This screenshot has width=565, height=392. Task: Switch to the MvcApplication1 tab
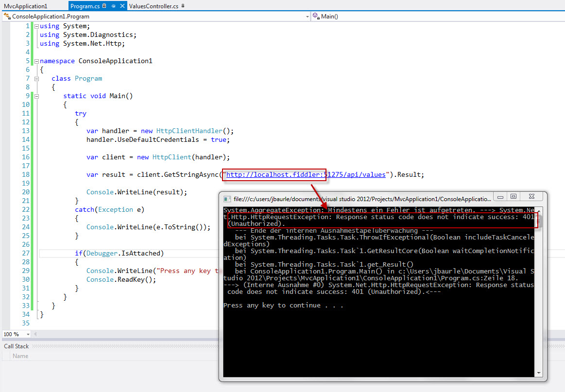(x=26, y=6)
